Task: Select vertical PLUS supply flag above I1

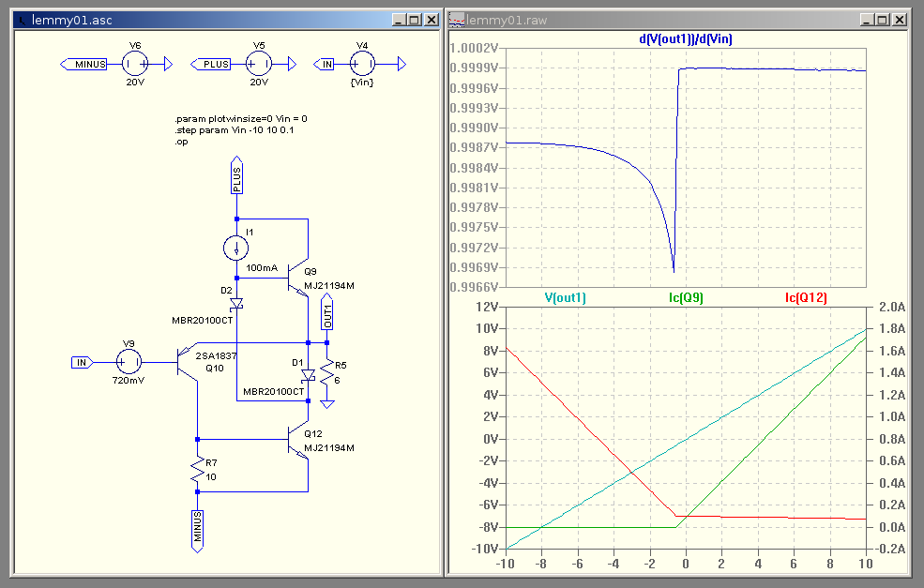Action: point(236,175)
